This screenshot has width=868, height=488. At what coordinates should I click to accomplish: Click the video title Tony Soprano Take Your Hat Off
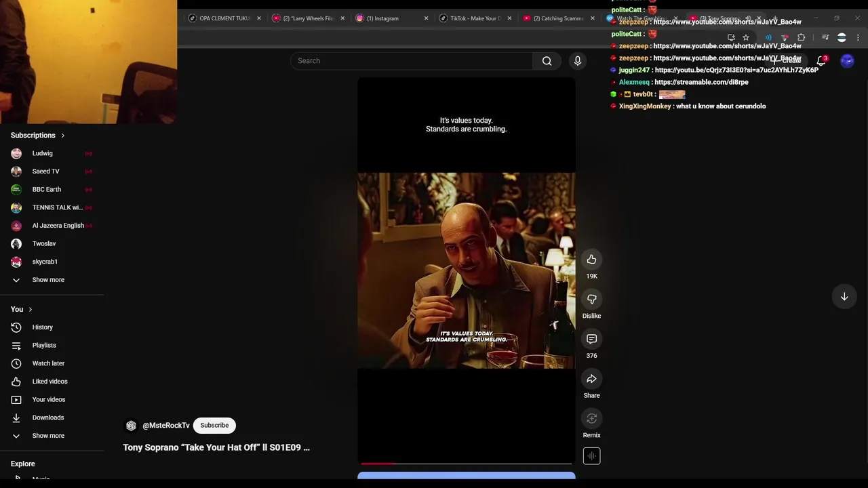(216, 448)
